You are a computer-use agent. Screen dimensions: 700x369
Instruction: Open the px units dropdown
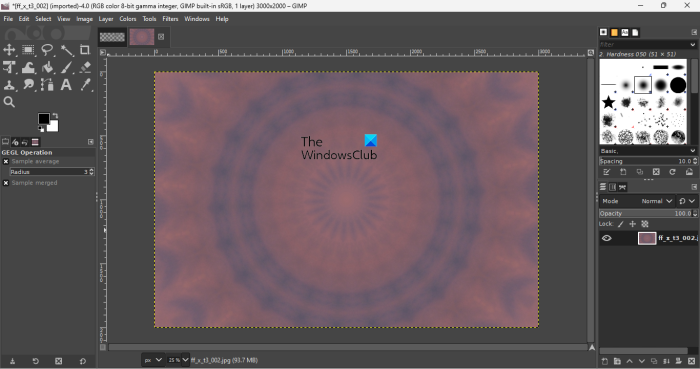153,360
